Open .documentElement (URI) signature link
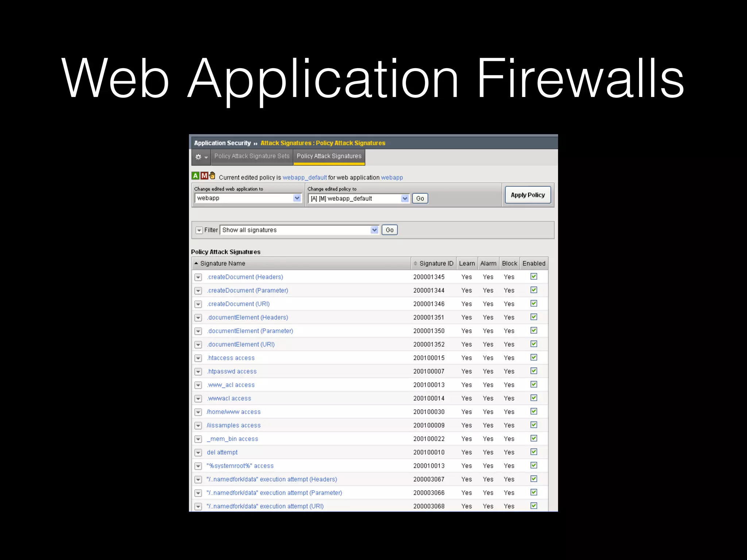This screenshot has width=747, height=560. [241, 345]
